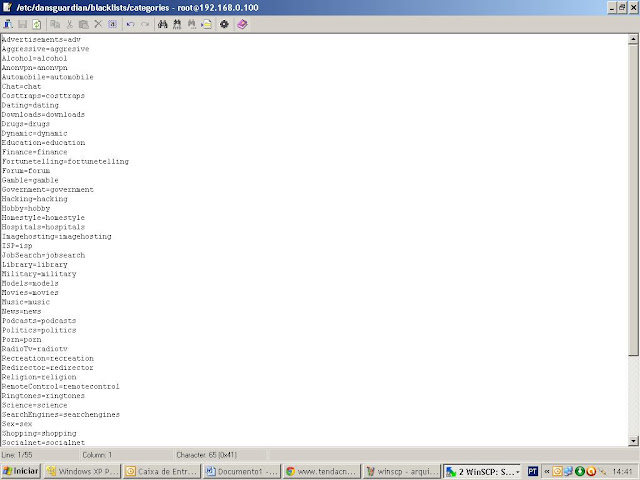Place cursor on Alcohol=alcohol line

34,58
